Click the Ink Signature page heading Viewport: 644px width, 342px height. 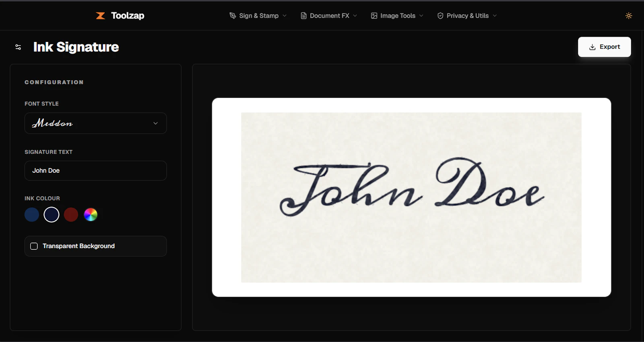76,47
